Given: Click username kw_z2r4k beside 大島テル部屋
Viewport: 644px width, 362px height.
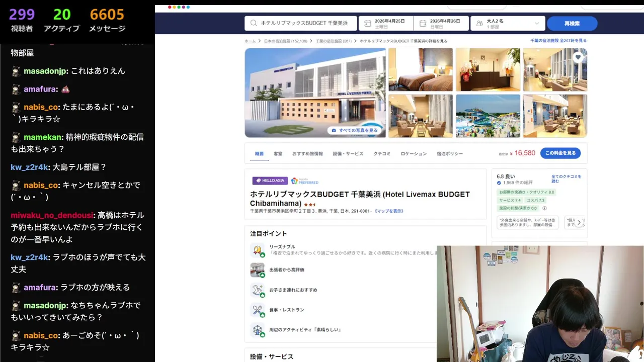Looking at the screenshot, I should tap(29, 167).
